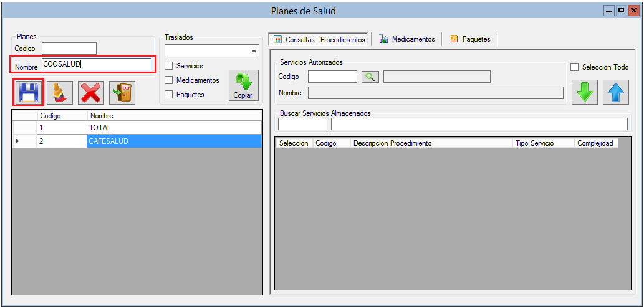This screenshot has height=307, width=644.
Task: Open the Paquetes tab
Action: 470,39
